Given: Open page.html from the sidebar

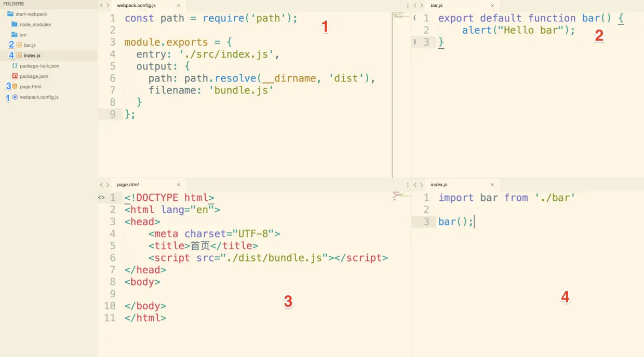Looking at the screenshot, I should coord(31,87).
